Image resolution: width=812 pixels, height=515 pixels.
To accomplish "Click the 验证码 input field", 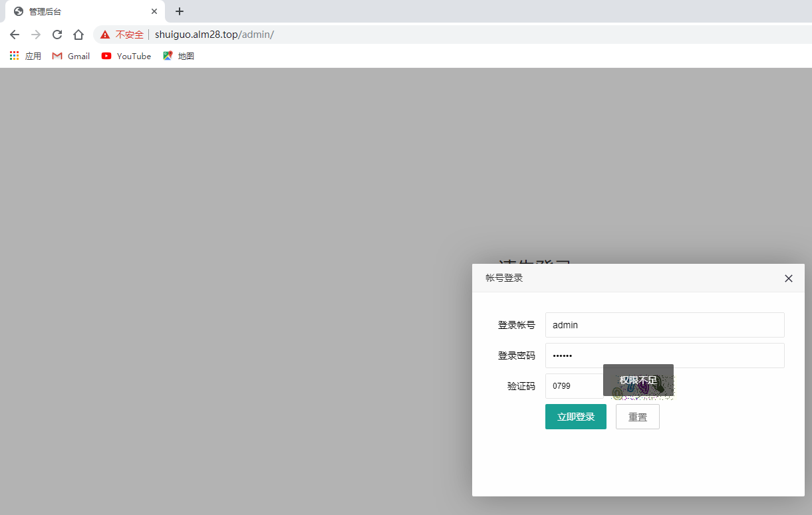I will click(x=573, y=386).
